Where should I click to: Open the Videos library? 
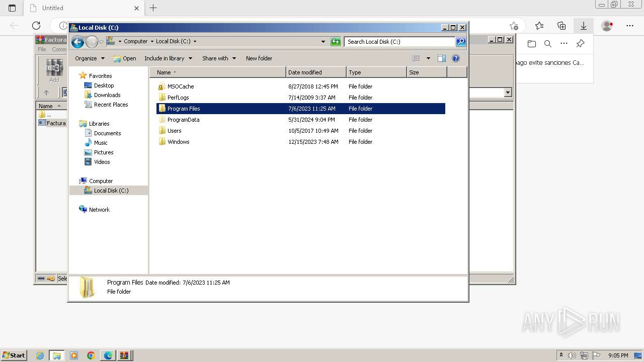click(x=102, y=162)
